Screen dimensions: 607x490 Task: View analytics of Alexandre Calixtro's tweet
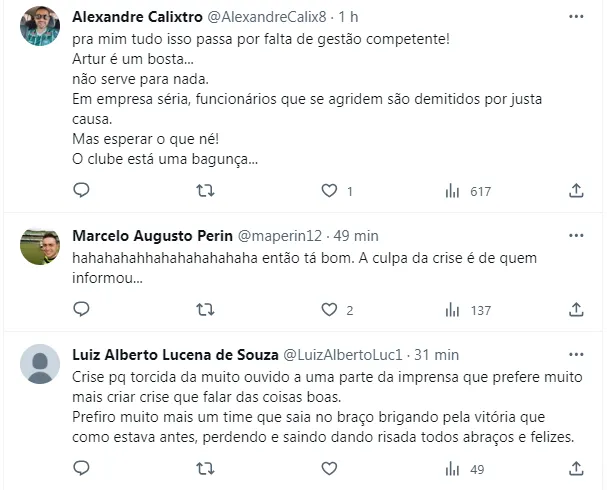tap(452, 190)
